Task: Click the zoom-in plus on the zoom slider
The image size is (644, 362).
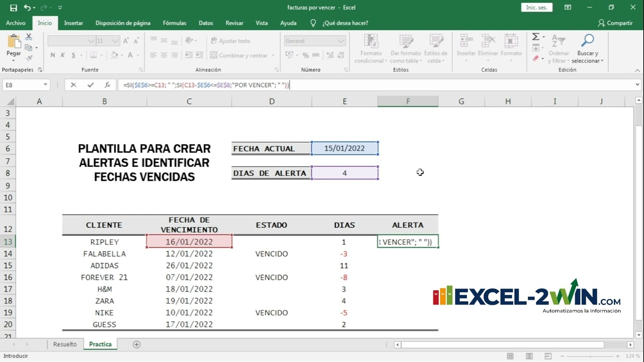Action: pos(619,356)
